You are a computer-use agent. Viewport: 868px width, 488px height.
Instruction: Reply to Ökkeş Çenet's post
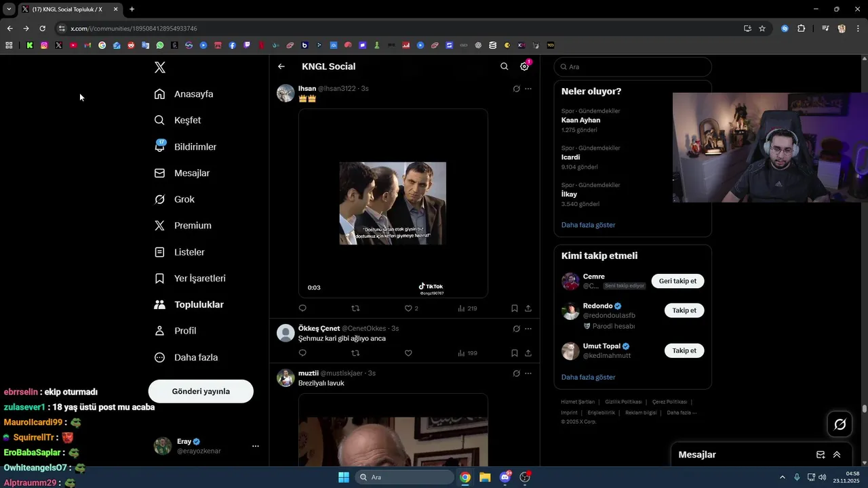[302, 353]
